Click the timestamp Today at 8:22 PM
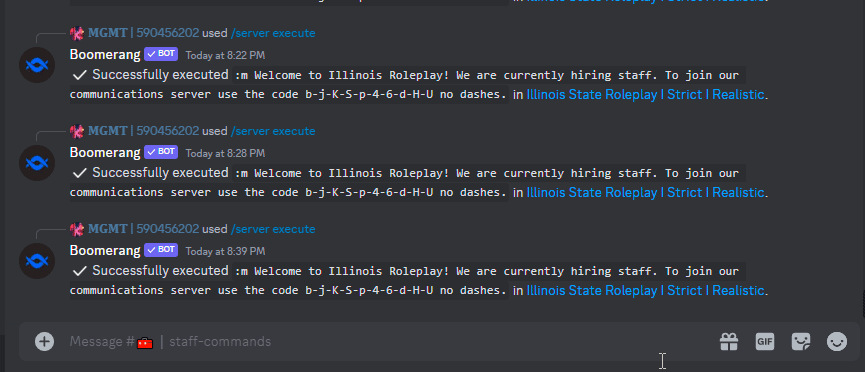Viewport: 865px width, 372px height. 225,55
